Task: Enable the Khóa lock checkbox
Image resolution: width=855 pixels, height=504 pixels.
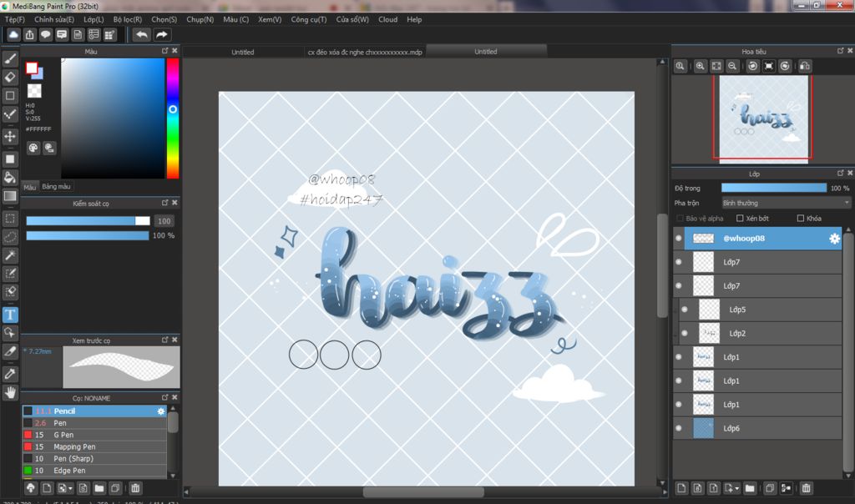Action: 801,218
